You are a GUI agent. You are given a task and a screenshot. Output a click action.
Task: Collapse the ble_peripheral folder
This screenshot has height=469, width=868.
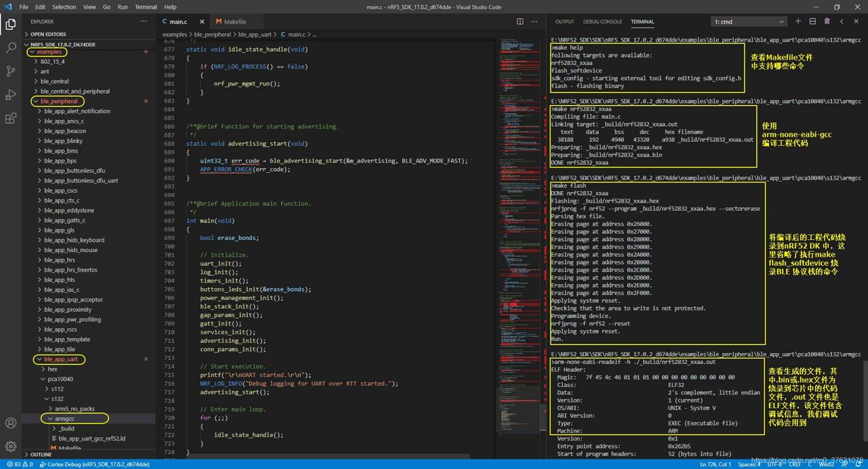89,101
